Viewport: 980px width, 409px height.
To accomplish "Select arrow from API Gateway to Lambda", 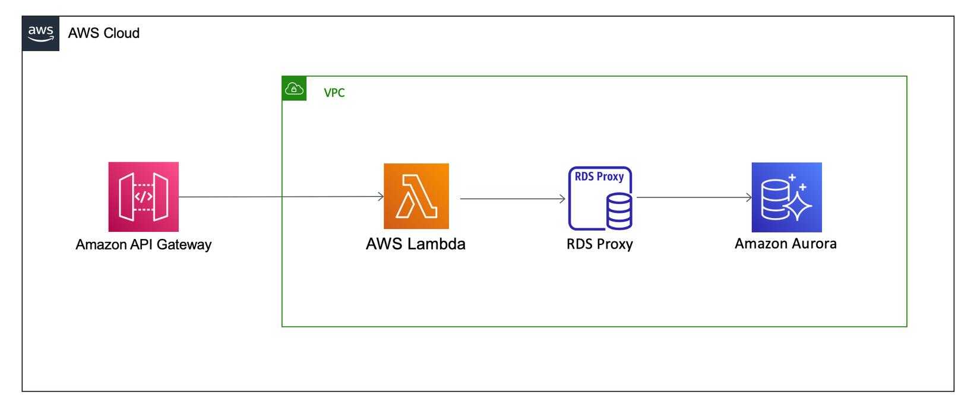I will tap(280, 197).
